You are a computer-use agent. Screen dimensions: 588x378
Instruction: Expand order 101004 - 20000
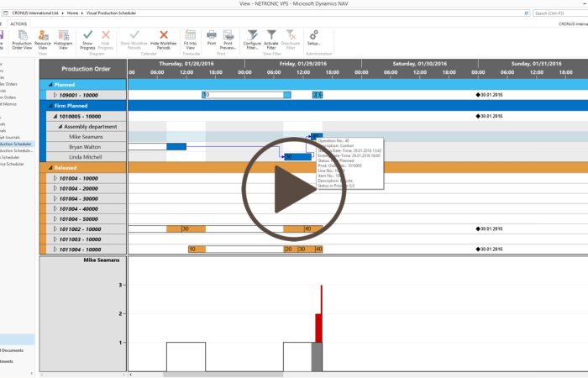point(55,188)
